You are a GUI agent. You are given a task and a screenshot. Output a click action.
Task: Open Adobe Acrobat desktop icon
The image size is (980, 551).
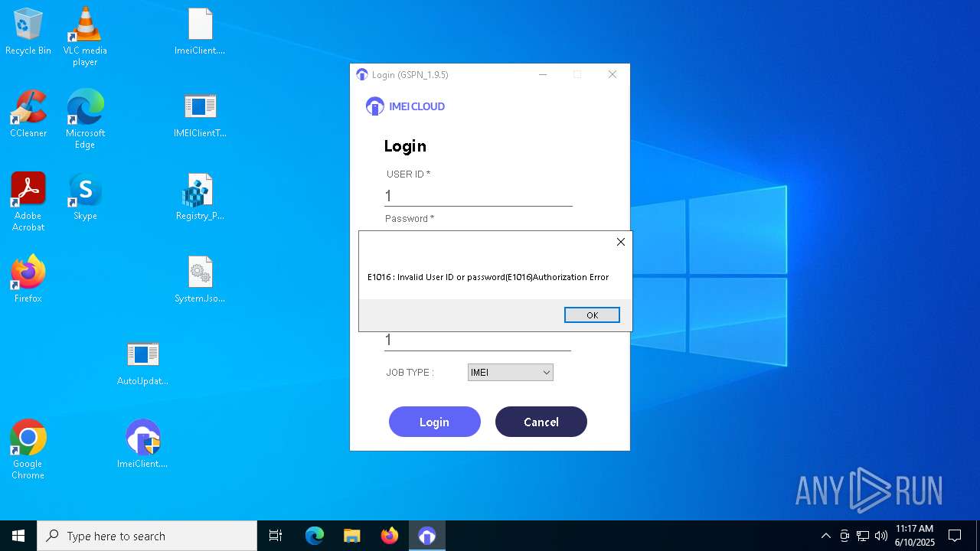coord(28,202)
